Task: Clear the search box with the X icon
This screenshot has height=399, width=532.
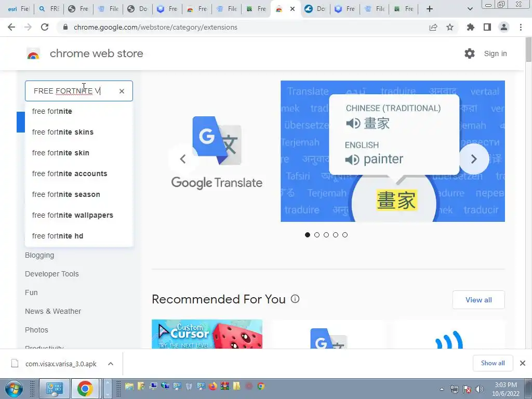Action: 122,91
